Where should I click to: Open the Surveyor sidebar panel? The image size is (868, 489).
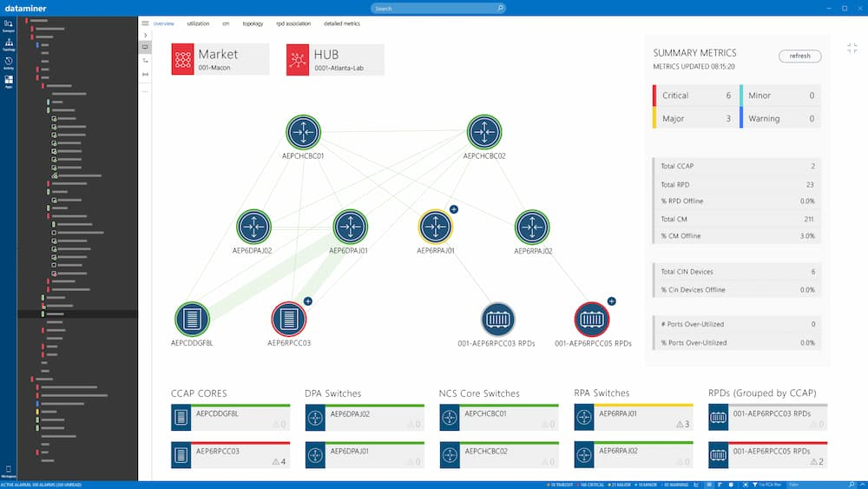coord(9,25)
